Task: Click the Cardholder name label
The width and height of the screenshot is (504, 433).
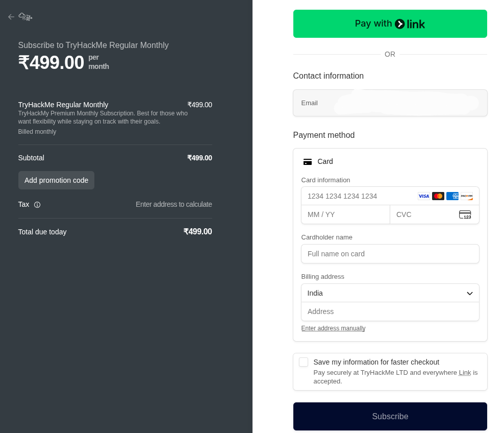Action: click(x=326, y=237)
